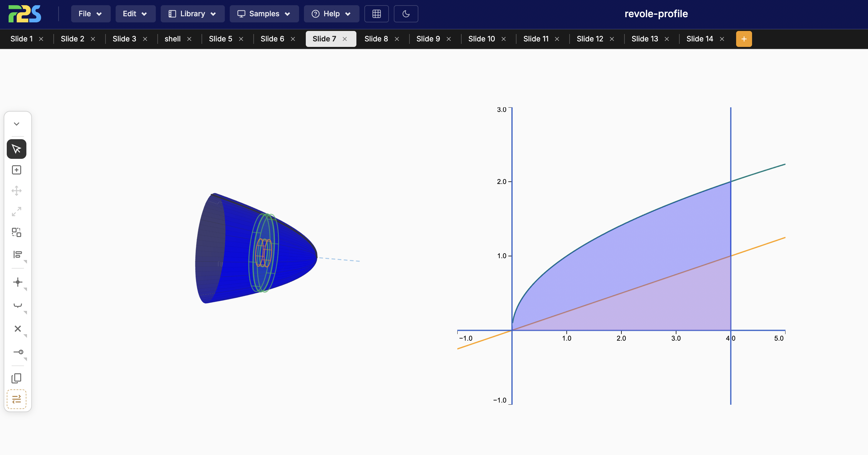Open the align objects tool
This screenshot has height=455, width=868.
click(17, 254)
